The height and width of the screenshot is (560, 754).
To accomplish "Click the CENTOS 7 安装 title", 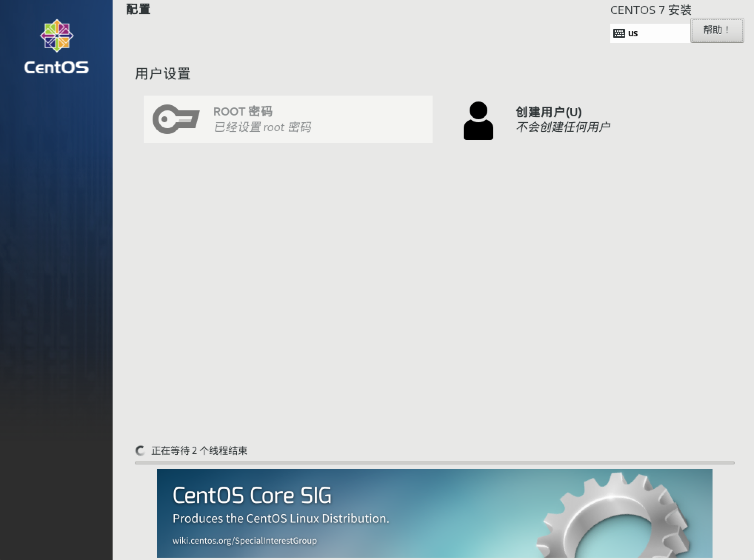I will (650, 10).
